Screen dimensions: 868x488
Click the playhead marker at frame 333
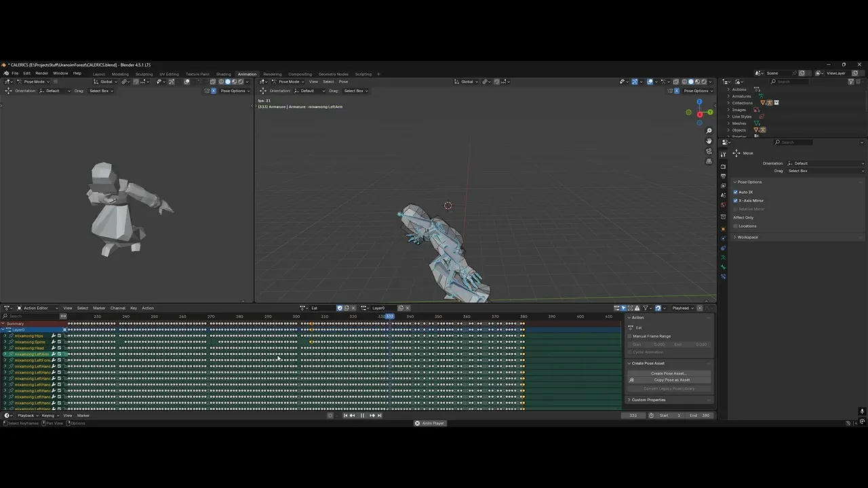389,316
